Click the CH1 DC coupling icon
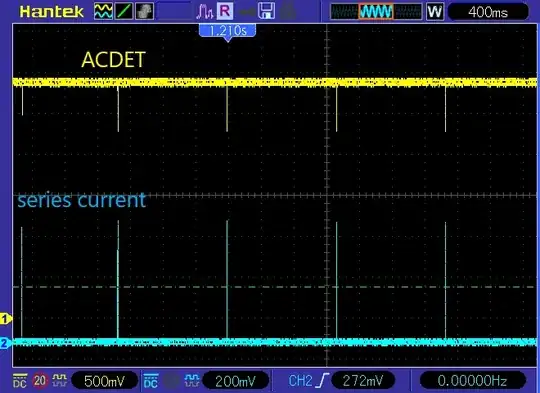Image resolution: width=540 pixels, height=393 pixels. coord(20,380)
